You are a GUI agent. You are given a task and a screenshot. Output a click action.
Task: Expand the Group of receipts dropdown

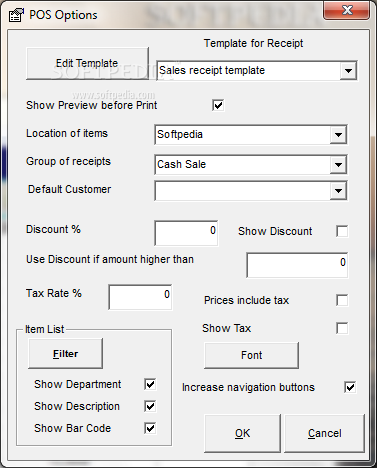point(338,165)
